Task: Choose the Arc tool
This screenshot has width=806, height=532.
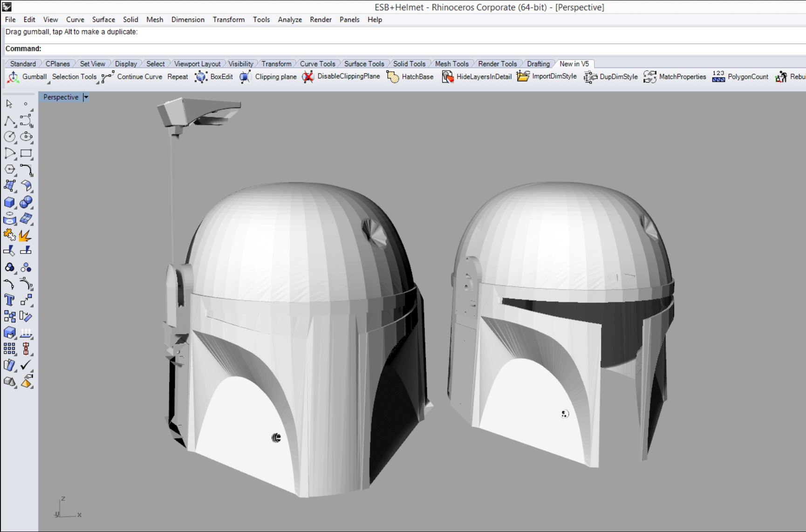Action: [x=9, y=153]
